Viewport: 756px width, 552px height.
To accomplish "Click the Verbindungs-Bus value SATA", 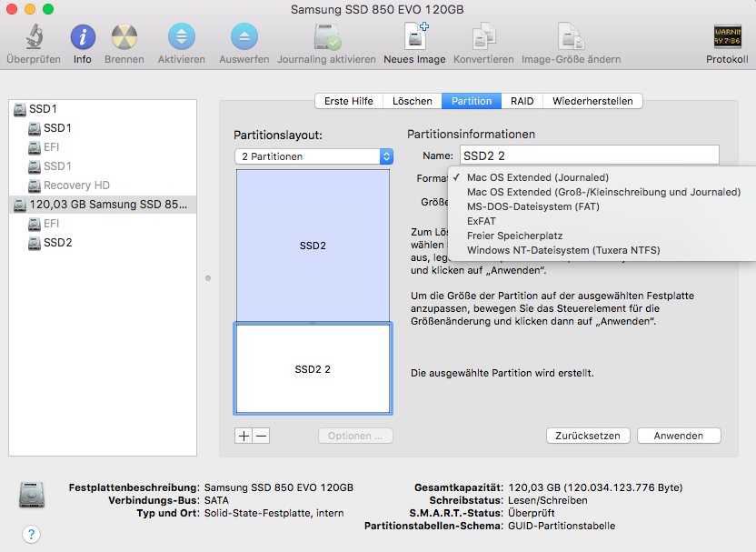I will coord(216,500).
